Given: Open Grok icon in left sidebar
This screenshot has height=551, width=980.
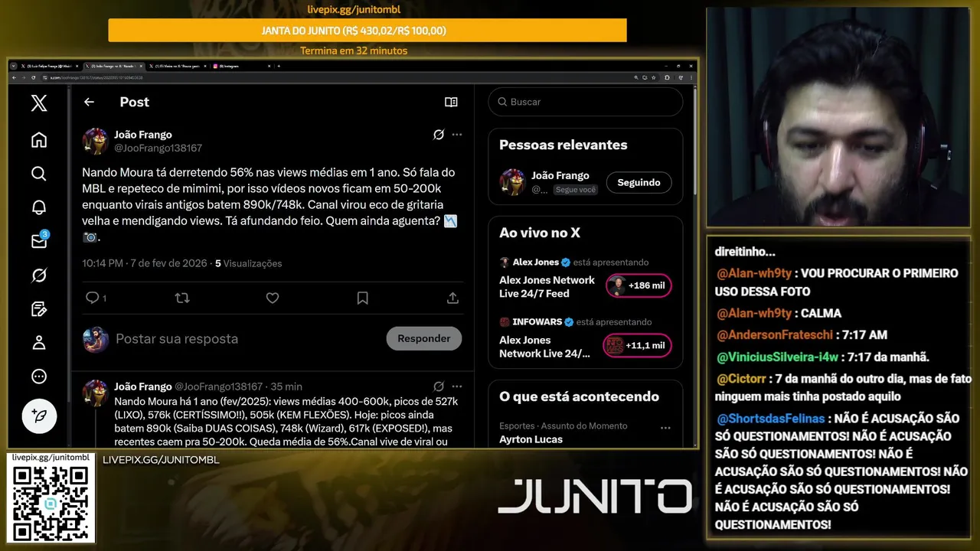Looking at the screenshot, I should pos(39,275).
